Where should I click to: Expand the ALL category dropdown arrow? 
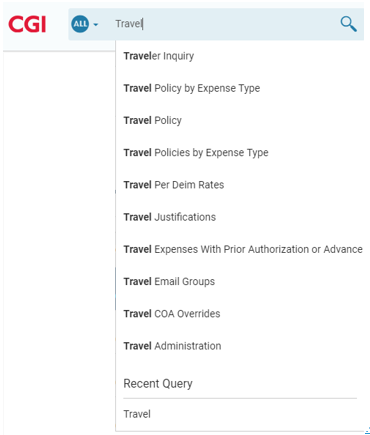tap(96, 24)
